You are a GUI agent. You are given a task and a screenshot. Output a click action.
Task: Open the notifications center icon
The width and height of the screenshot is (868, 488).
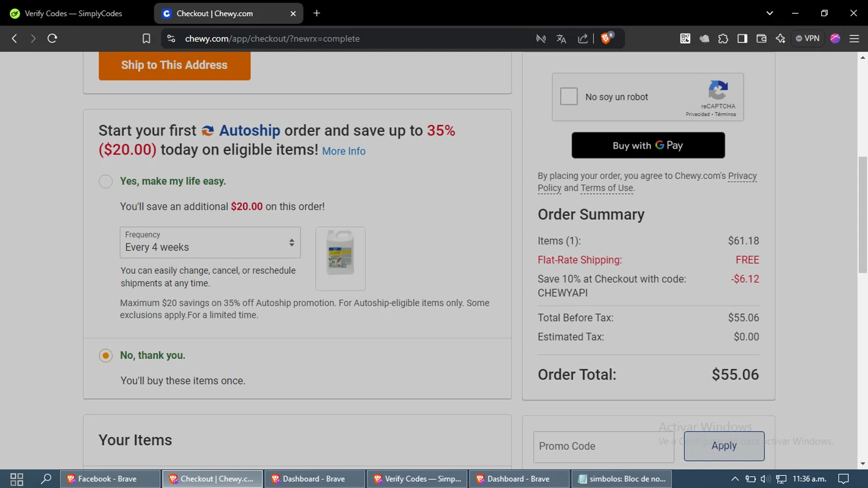pyautogui.click(x=844, y=479)
